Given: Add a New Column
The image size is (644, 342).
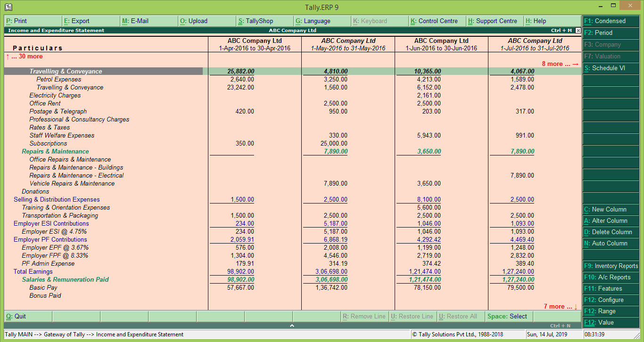Looking at the screenshot, I should click(611, 210).
